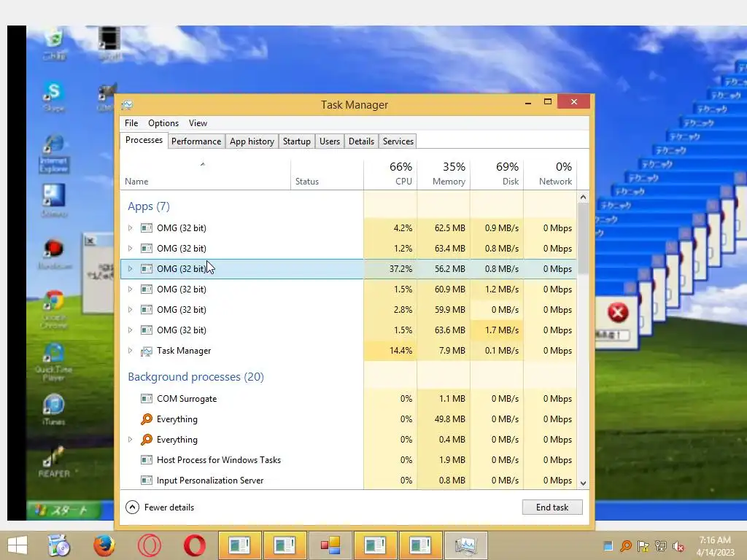The image size is (747, 560).
Task: Click the COM Surrogate process icon
Action: (146, 399)
